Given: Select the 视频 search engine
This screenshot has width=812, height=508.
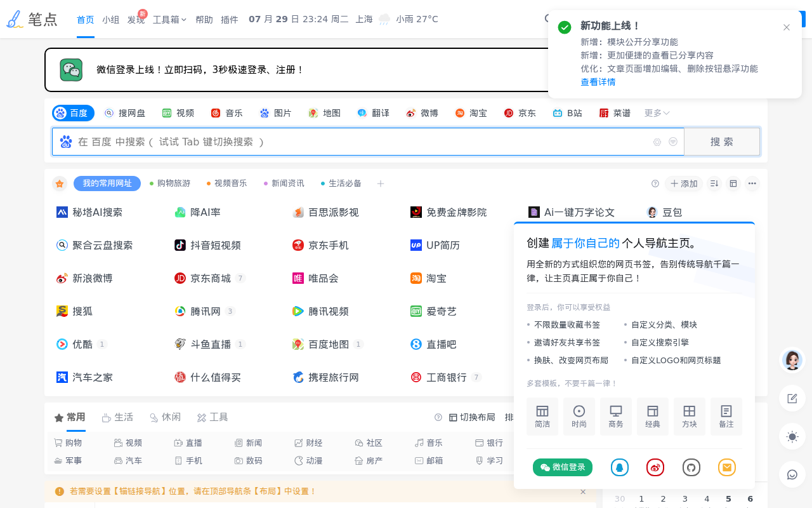Looking at the screenshot, I should coord(178,113).
